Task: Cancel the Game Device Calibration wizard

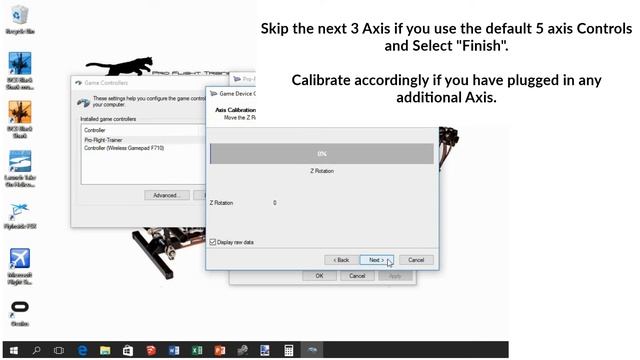Action: (416, 260)
